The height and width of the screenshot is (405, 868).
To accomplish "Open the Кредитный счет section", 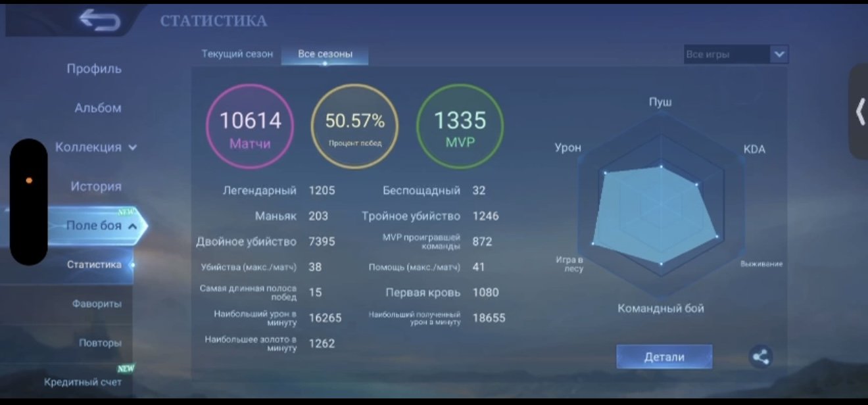I will [x=83, y=382].
